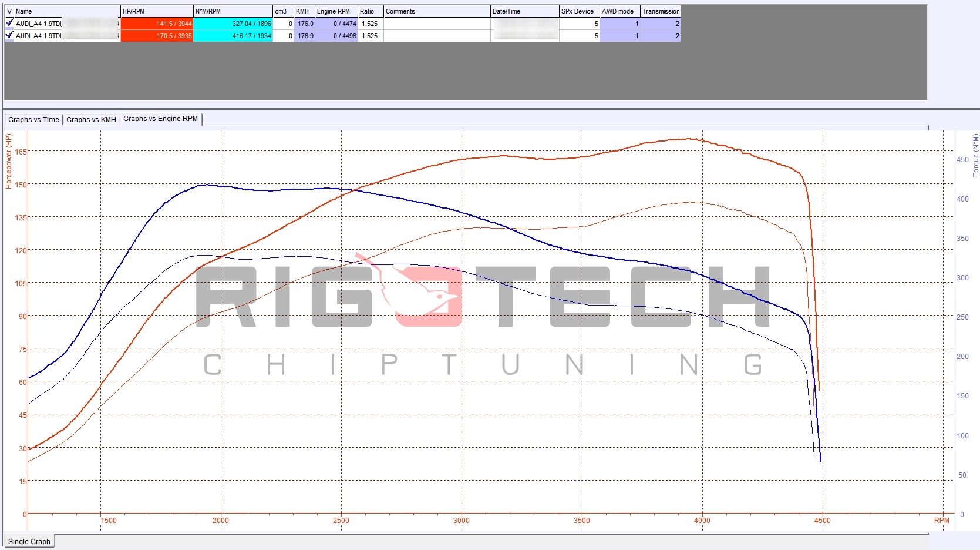Click the 3000 label on the RPM axis
The image size is (980, 550).
(x=462, y=520)
